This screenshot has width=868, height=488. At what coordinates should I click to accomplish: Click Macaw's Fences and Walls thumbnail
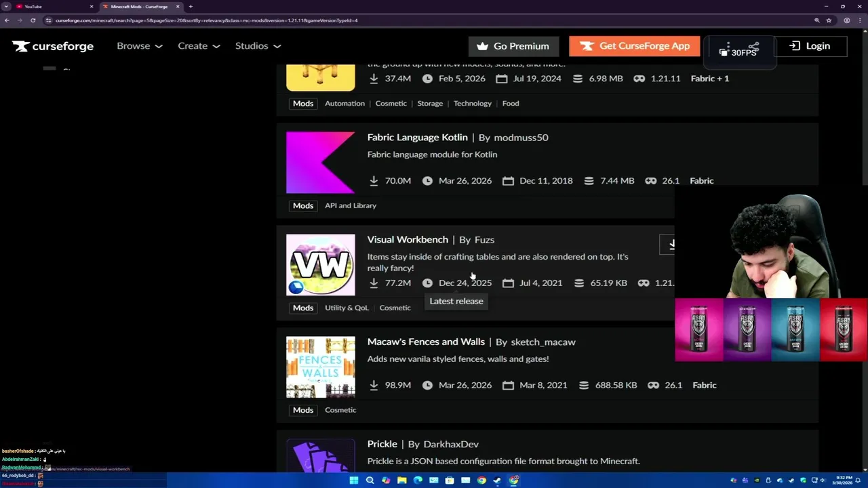click(x=320, y=367)
